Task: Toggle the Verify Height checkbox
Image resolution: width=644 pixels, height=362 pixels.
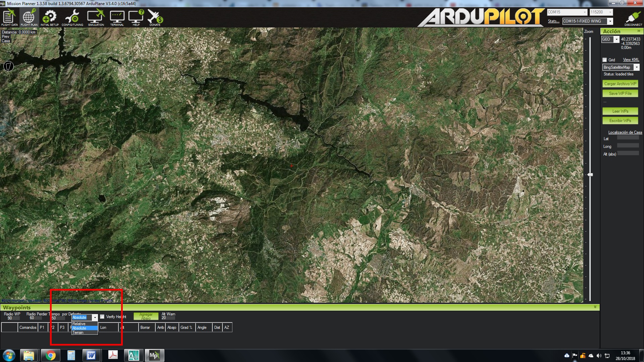Action: [x=102, y=317]
